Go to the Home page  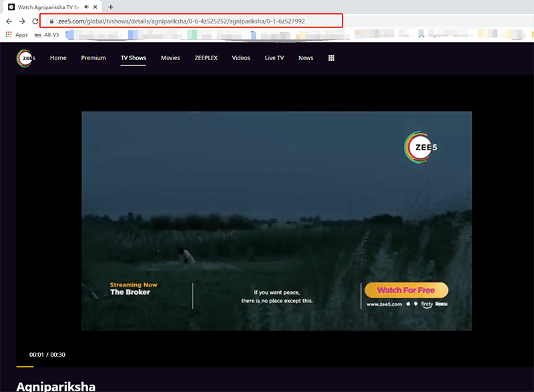click(x=58, y=58)
